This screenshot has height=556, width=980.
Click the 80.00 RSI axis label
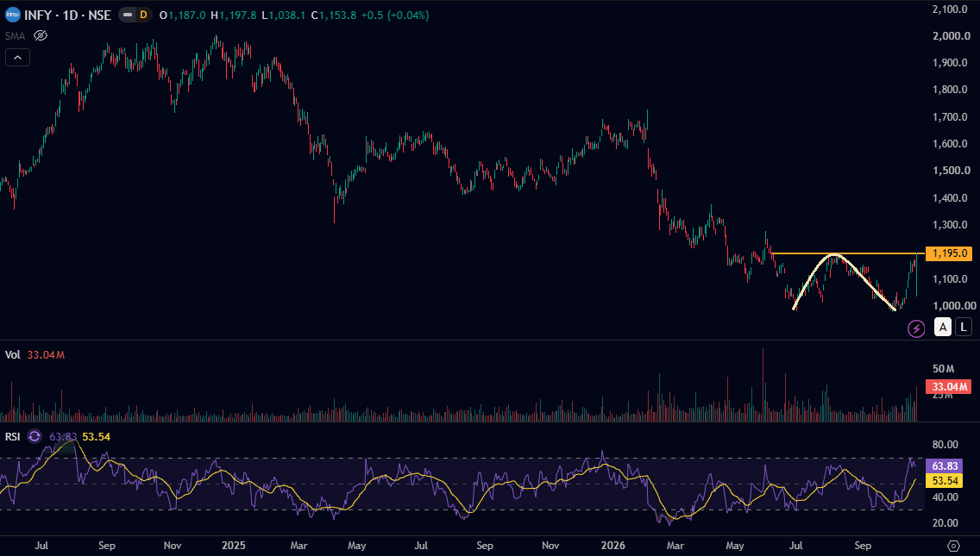pyautogui.click(x=945, y=445)
